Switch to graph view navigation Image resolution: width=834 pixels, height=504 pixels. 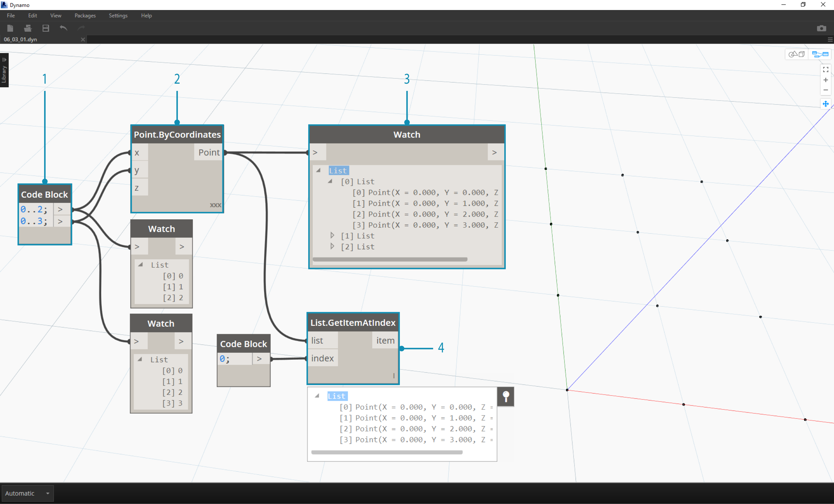(820, 54)
